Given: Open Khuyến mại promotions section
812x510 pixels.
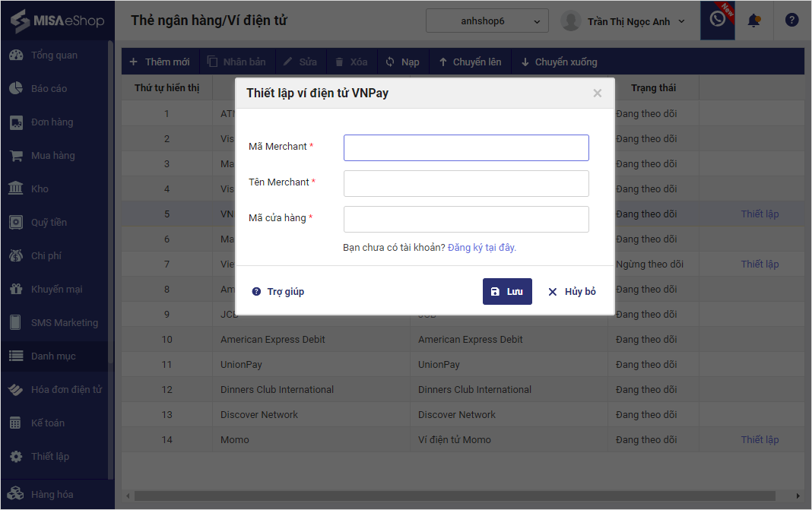Looking at the screenshot, I should [56, 289].
